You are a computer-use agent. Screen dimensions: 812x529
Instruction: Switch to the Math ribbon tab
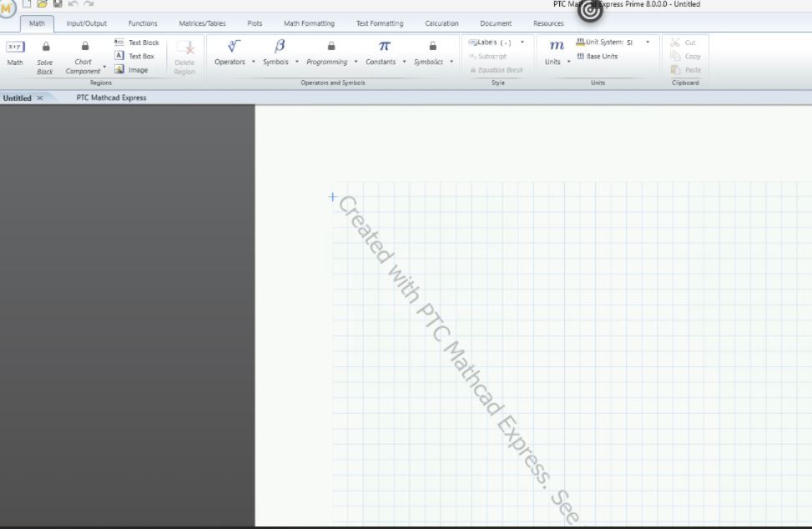tap(37, 23)
